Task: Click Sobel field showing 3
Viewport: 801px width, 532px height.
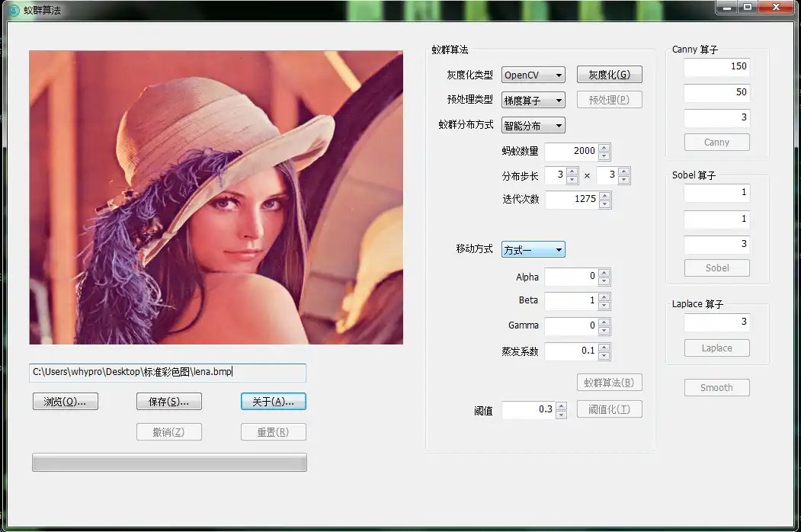Action: 716,245
